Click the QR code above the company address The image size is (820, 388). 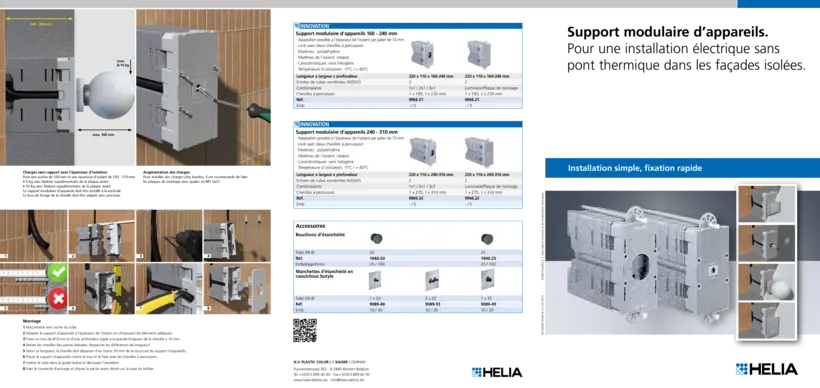point(304,330)
